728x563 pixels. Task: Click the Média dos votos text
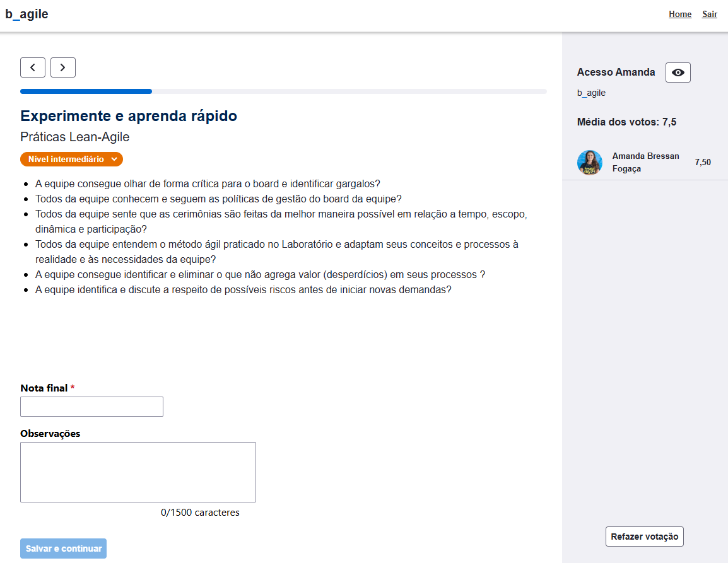click(x=626, y=122)
